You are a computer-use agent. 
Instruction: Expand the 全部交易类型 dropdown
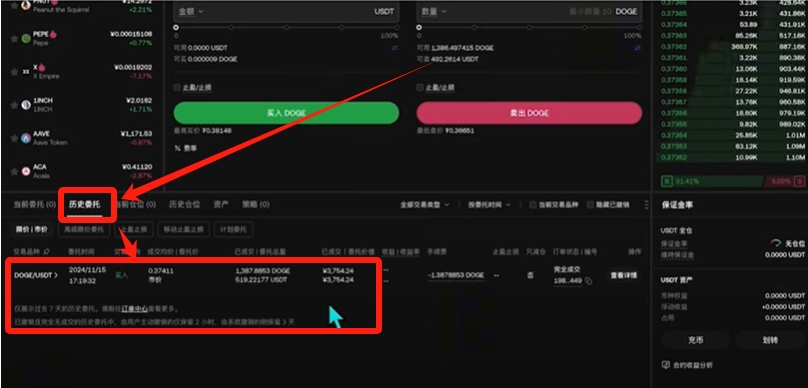tap(425, 205)
